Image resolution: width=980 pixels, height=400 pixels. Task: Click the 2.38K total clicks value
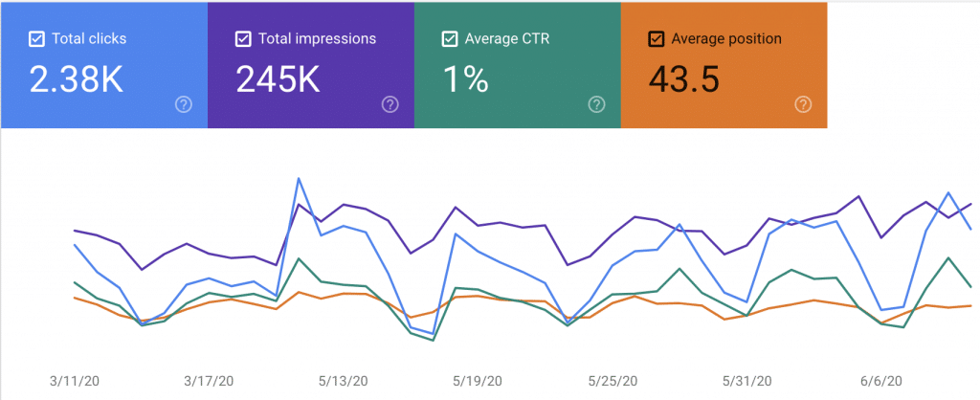point(77,79)
